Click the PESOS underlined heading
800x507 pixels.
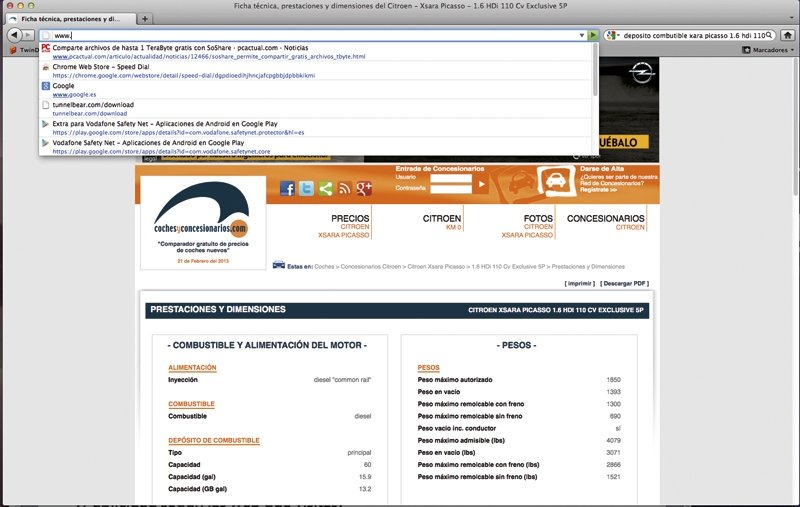[429, 368]
